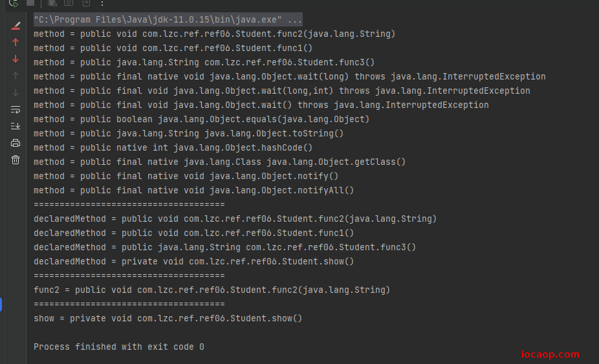Click the debug bug icon in toolbar
This screenshot has width=599, height=364.
pyautogui.click(x=52, y=3)
